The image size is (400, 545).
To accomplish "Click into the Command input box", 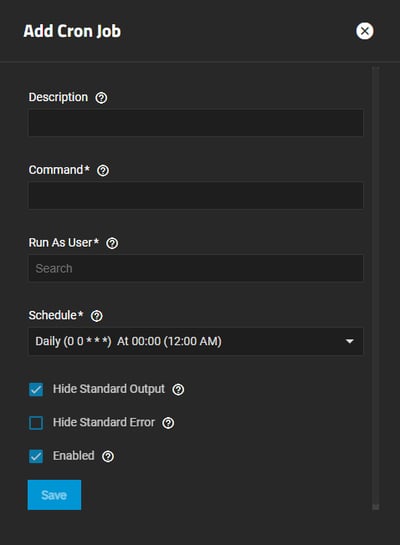I will tap(196, 196).
